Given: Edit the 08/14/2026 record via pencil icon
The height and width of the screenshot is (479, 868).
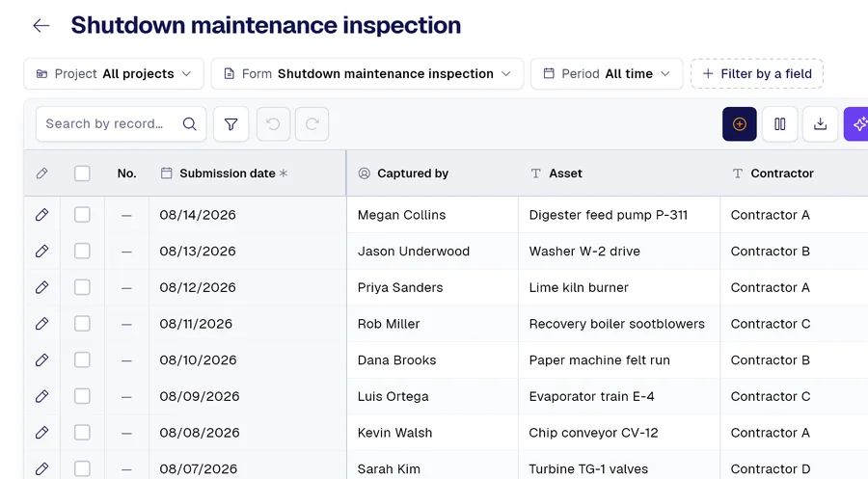Looking at the screenshot, I should pos(41,215).
